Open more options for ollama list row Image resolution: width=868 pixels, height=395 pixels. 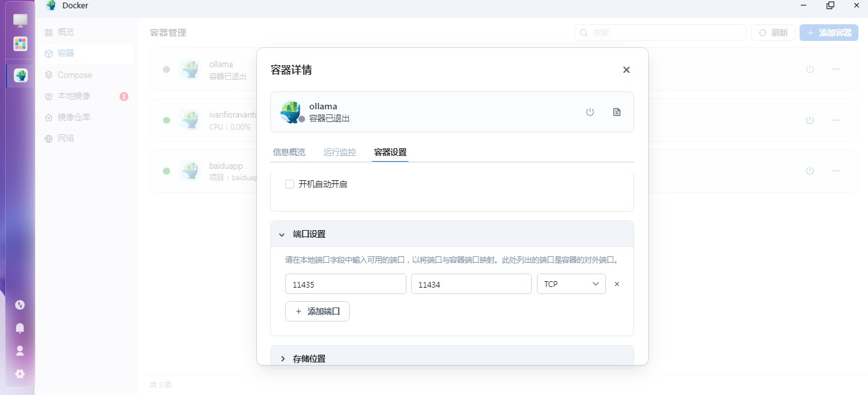click(x=836, y=69)
